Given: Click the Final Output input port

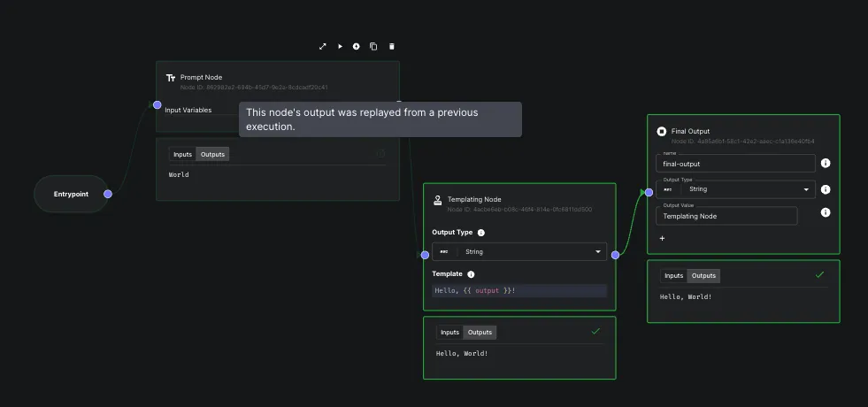Looking at the screenshot, I should click(649, 192).
